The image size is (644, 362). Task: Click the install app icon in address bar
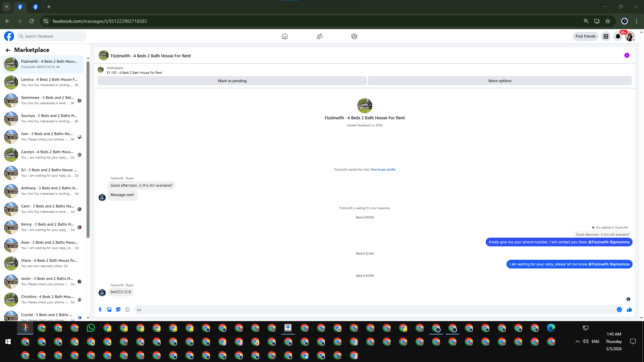coord(597,21)
